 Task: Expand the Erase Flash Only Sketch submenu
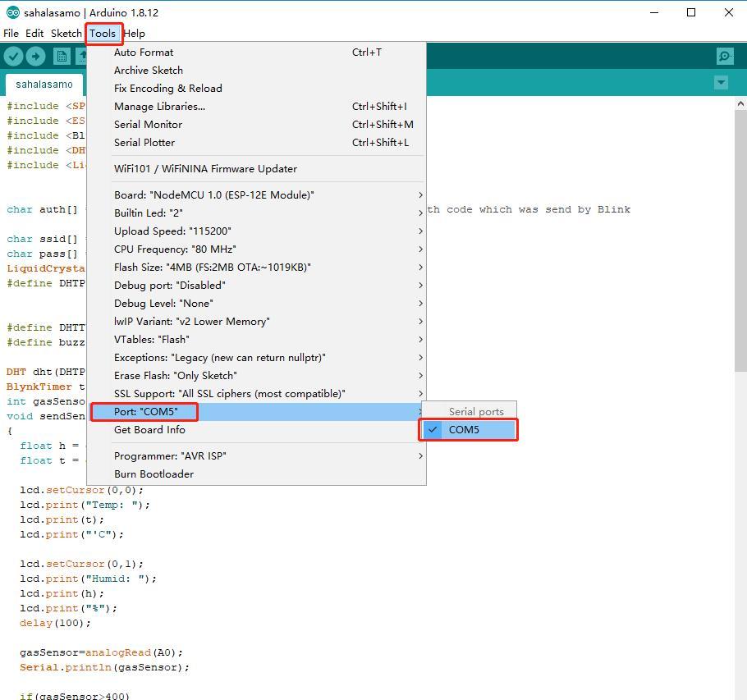click(x=256, y=376)
